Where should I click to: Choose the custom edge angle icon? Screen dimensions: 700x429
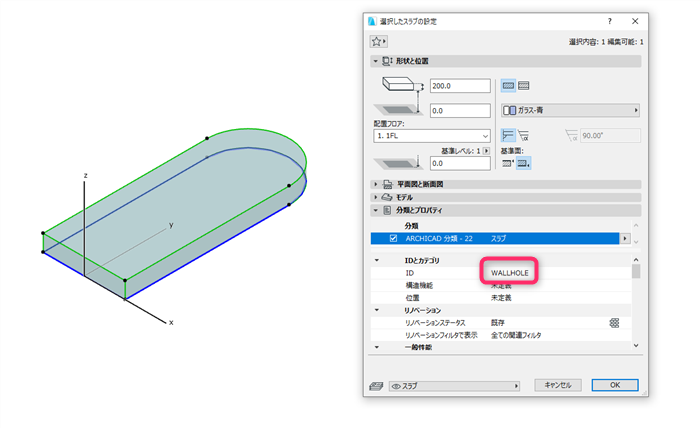pos(524,135)
